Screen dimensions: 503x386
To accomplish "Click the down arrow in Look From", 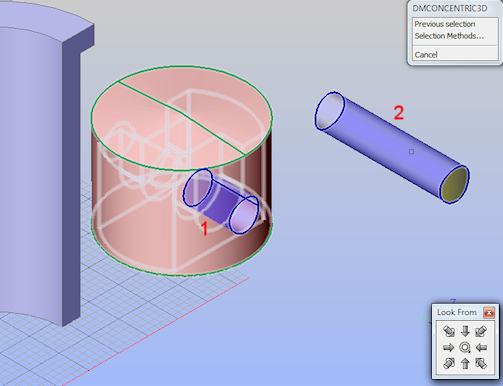I will 465,331.
